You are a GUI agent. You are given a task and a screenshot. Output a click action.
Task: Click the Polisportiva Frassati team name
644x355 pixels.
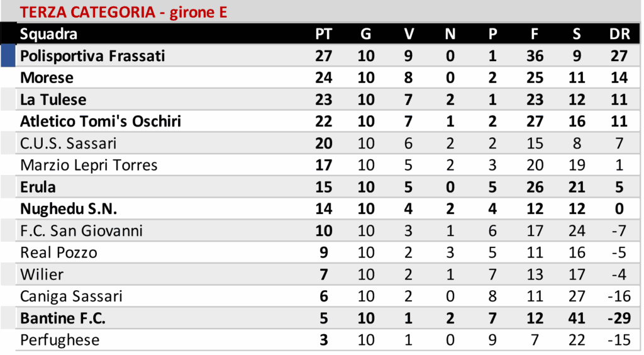(x=92, y=56)
